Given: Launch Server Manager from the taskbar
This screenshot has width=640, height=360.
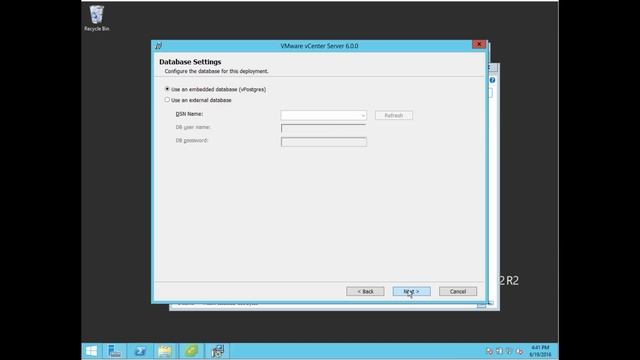Looking at the screenshot, I should tap(115, 351).
